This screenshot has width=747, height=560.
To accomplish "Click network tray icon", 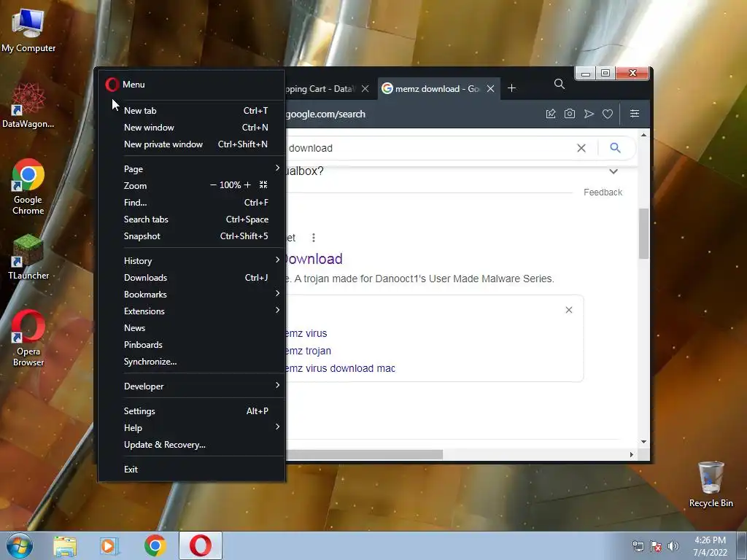I will [x=638, y=546].
